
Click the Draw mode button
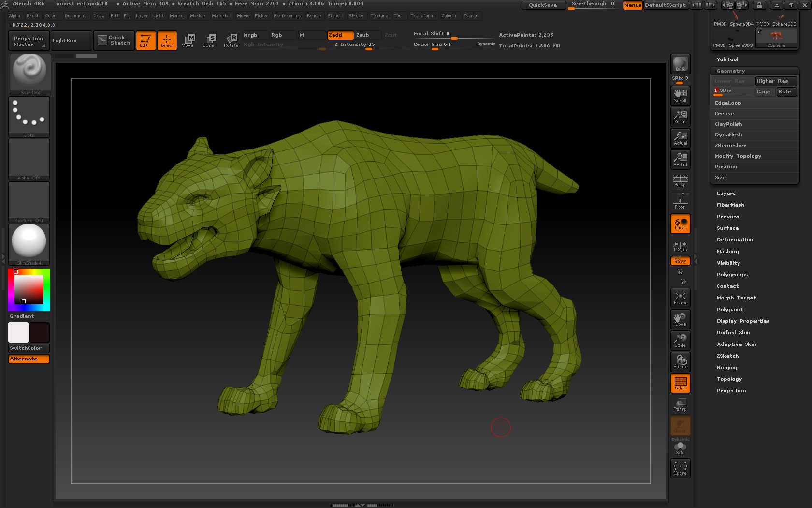pyautogui.click(x=167, y=41)
